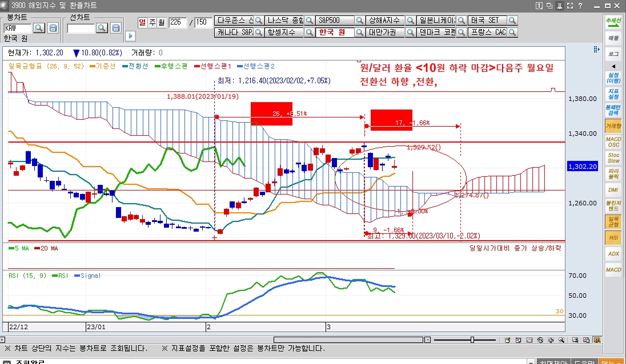The image size is (626, 364).
Task: Select the 다우존스 index button
Action: point(234,21)
